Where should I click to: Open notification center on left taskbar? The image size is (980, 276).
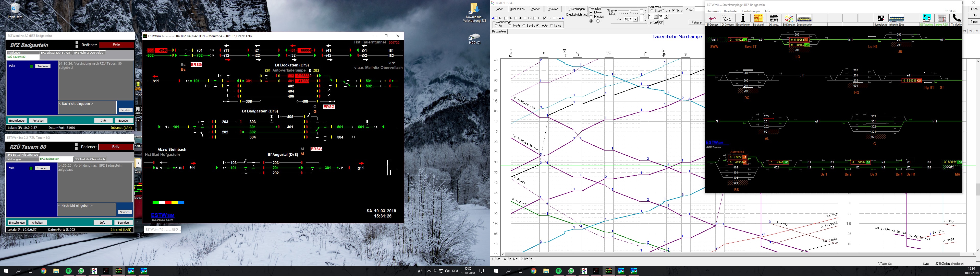tap(482, 271)
